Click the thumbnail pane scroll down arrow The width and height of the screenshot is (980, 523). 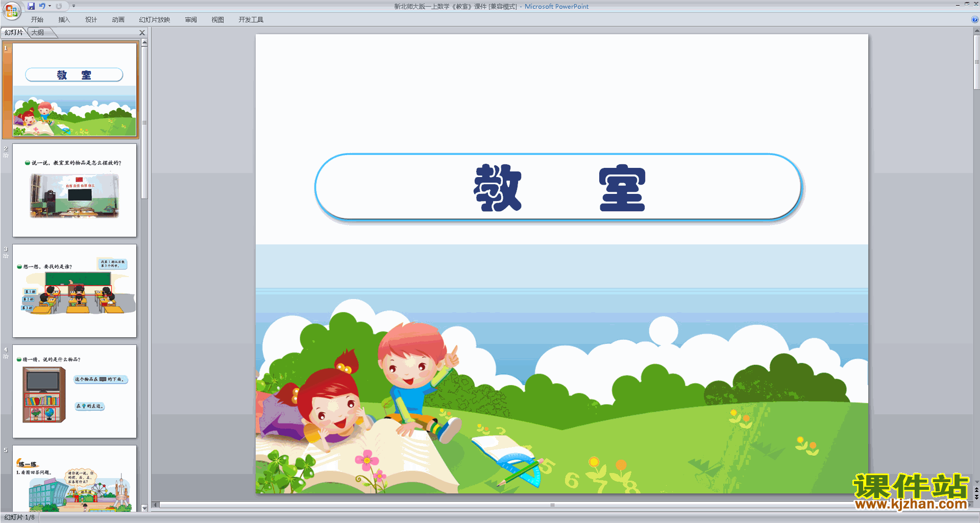144,508
